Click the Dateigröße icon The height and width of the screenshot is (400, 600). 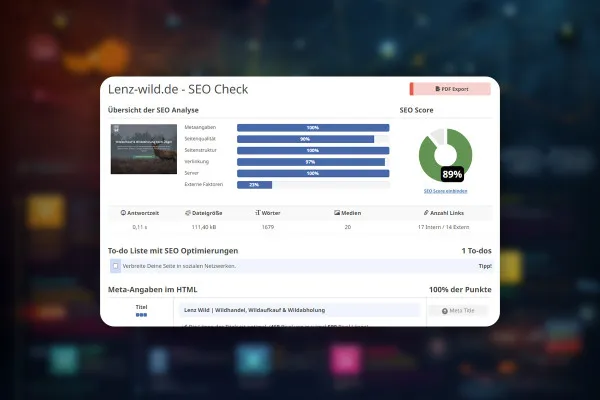(x=188, y=213)
